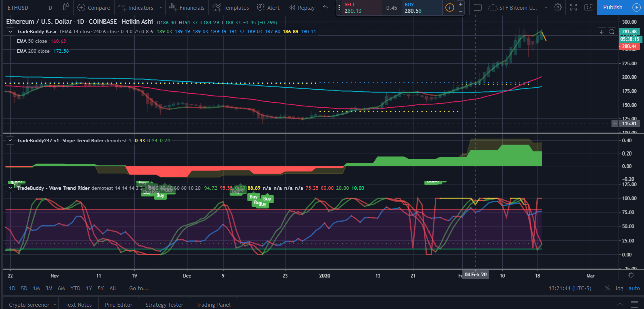Click the EMA 50 close legend

32,41
